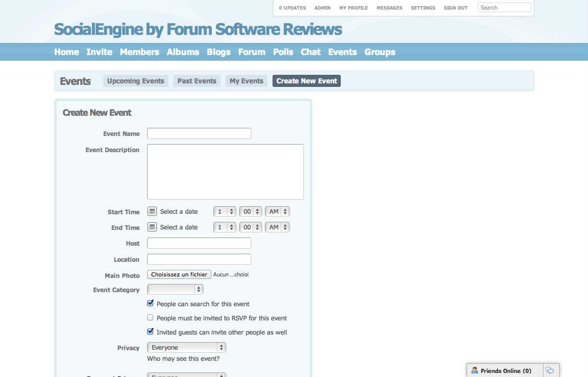
Task: Open Groups in the main navigation
Action: tap(380, 52)
